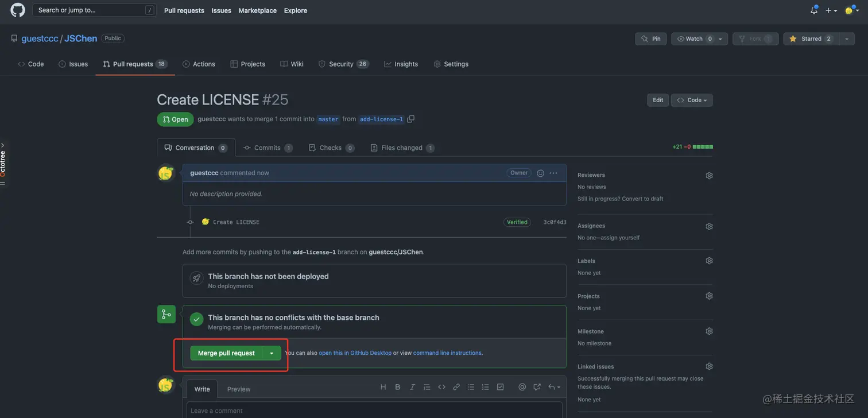Viewport: 868px width, 418px height.
Task: Open saved replies dropdown
Action: tap(553, 387)
